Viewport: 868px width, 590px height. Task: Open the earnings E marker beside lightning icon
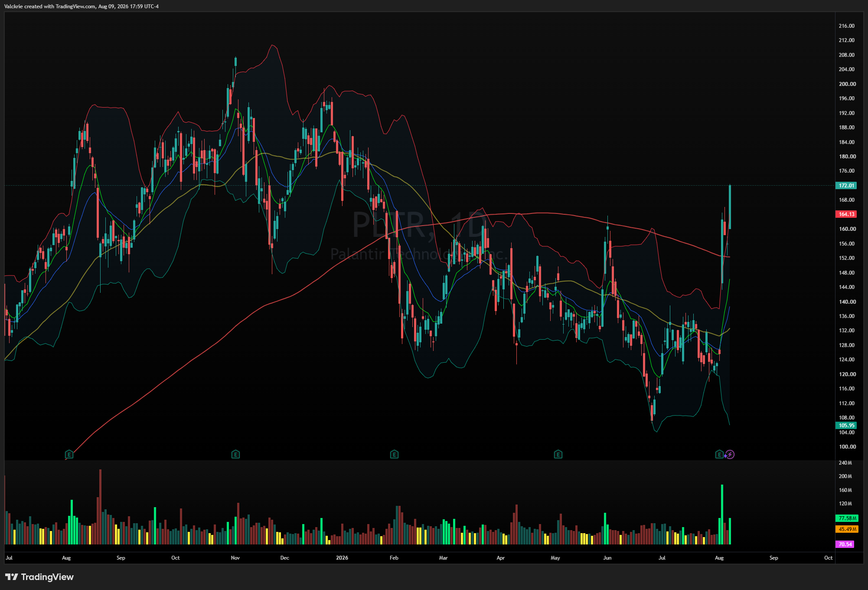coord(719,455)
